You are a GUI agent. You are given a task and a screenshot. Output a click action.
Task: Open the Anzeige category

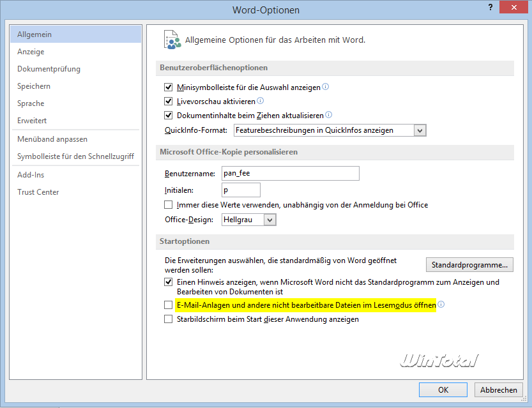75,52
